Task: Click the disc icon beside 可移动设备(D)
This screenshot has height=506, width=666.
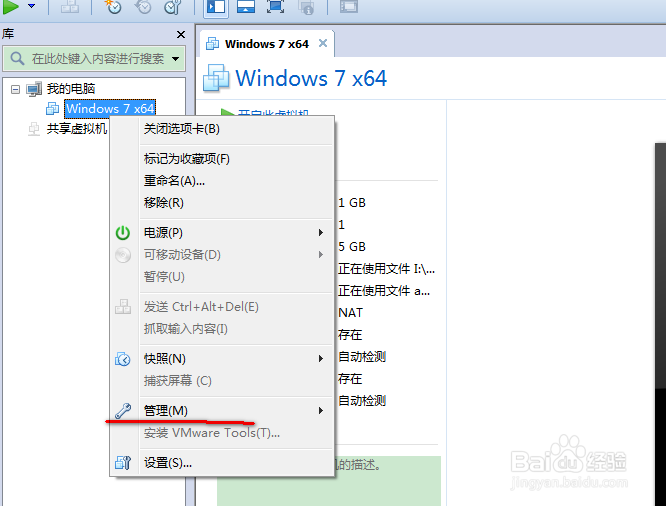Action: (123, 255)
